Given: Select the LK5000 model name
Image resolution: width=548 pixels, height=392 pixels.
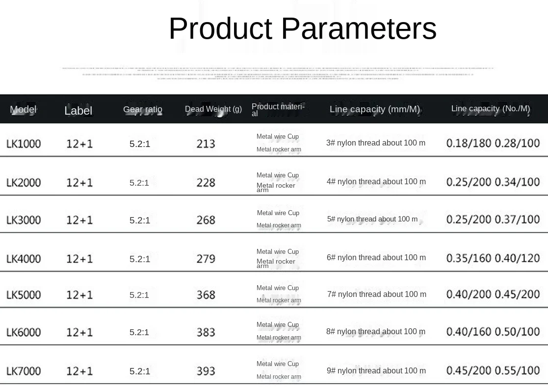Looking at the screenshot, I should [x=24, y=294].
